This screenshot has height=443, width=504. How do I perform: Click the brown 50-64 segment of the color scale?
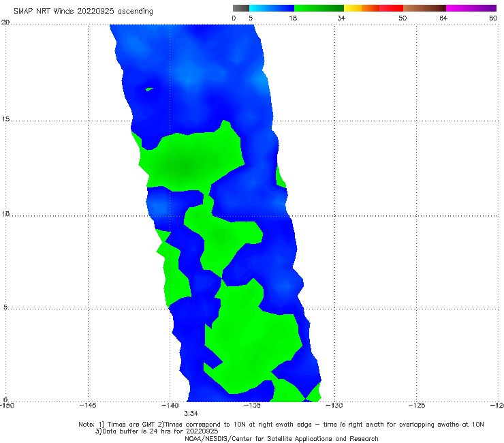point(424,8)
